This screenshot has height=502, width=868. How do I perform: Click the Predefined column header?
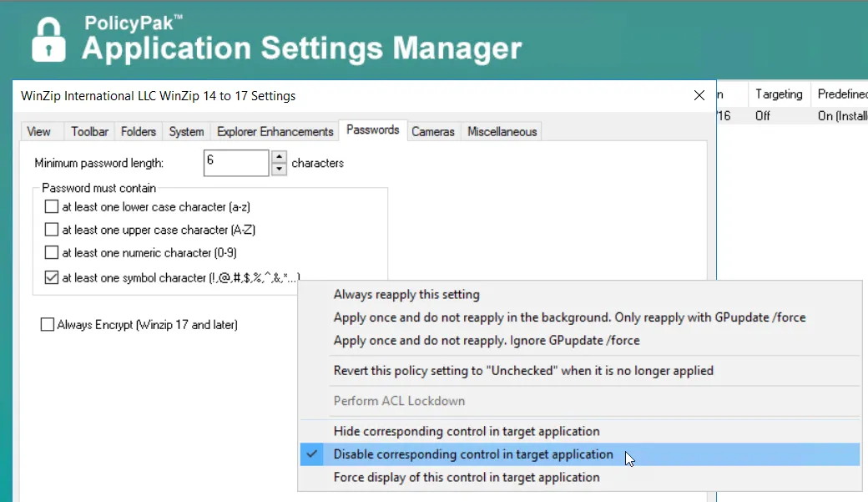841,94
